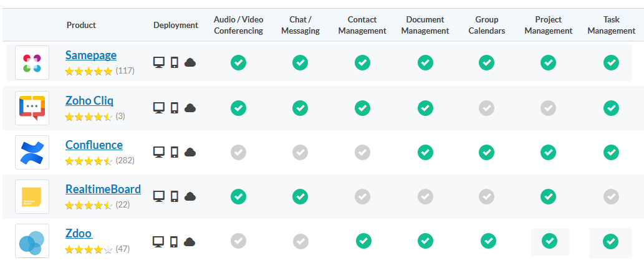Click the Product column header

point(81,25)
